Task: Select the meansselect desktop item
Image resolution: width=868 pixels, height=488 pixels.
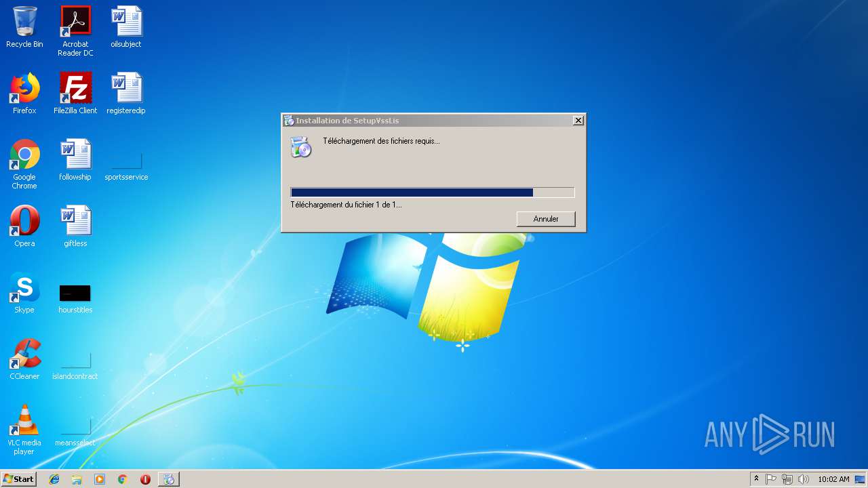Action: [x=75, y=432]
